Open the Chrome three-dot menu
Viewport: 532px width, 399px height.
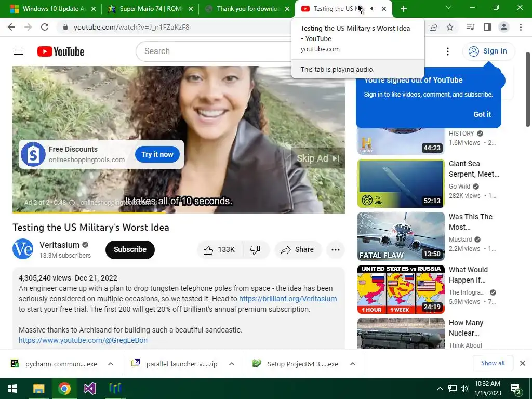point(521,27)
